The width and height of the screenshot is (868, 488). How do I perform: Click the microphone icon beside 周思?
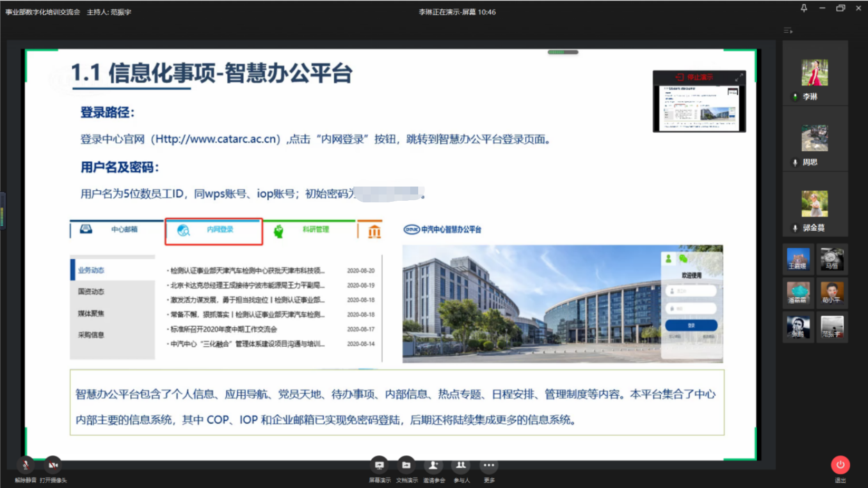[x=795, y=162]
